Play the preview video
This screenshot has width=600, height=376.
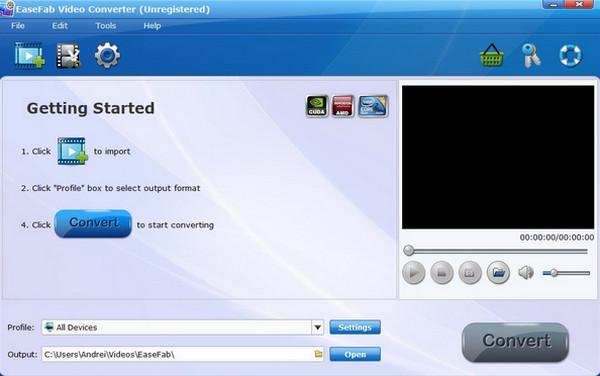click(x=414, y=273)
